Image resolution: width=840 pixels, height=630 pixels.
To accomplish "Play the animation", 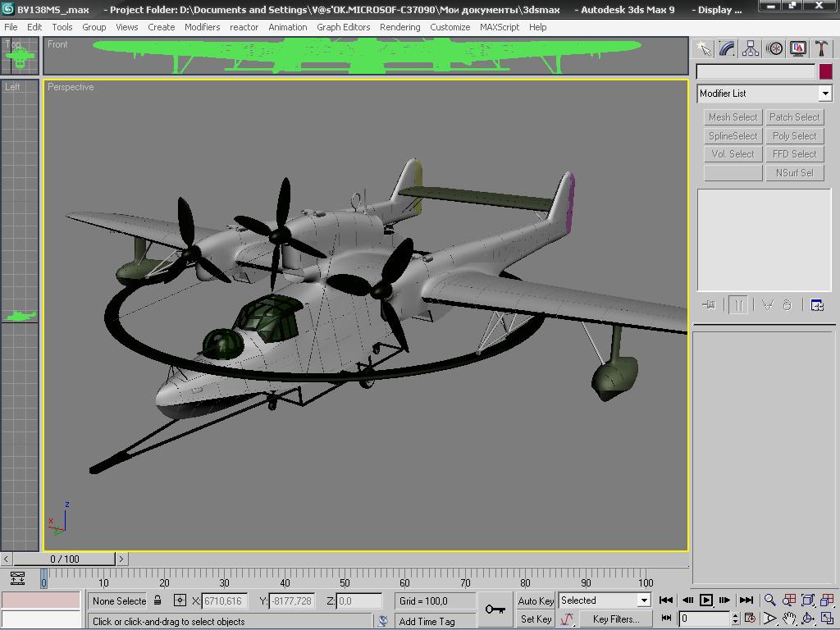I will (x=706, y=600).
